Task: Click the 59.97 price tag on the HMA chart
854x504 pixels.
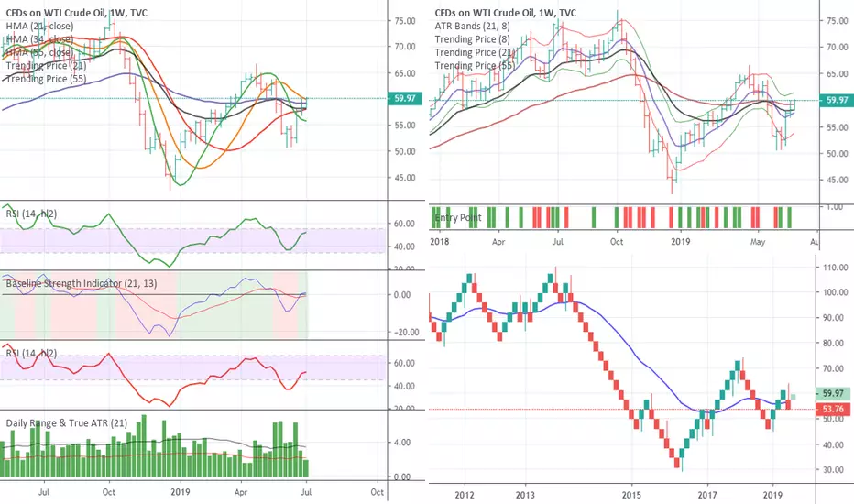Action: click(405, 99)
